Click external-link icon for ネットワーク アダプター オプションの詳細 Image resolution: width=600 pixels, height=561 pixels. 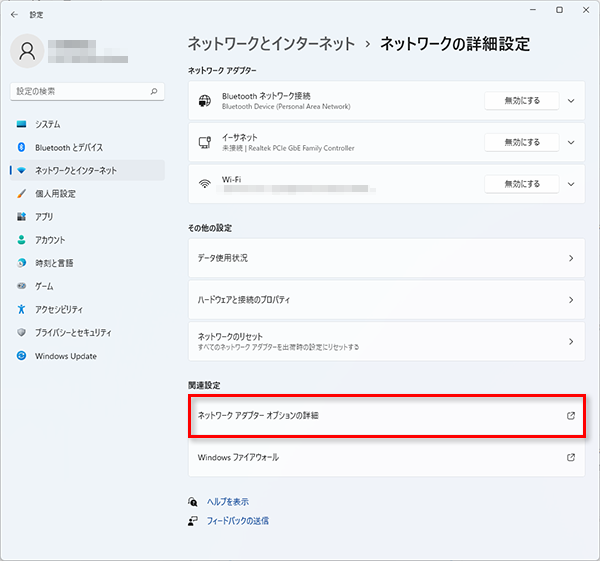click(x=571, y=416)
